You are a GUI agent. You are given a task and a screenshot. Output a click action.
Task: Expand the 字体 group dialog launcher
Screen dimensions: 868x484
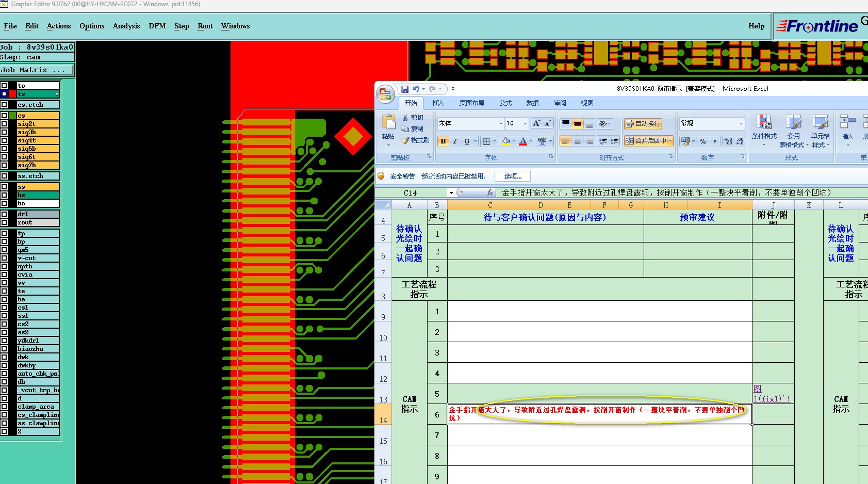point(551,156)
